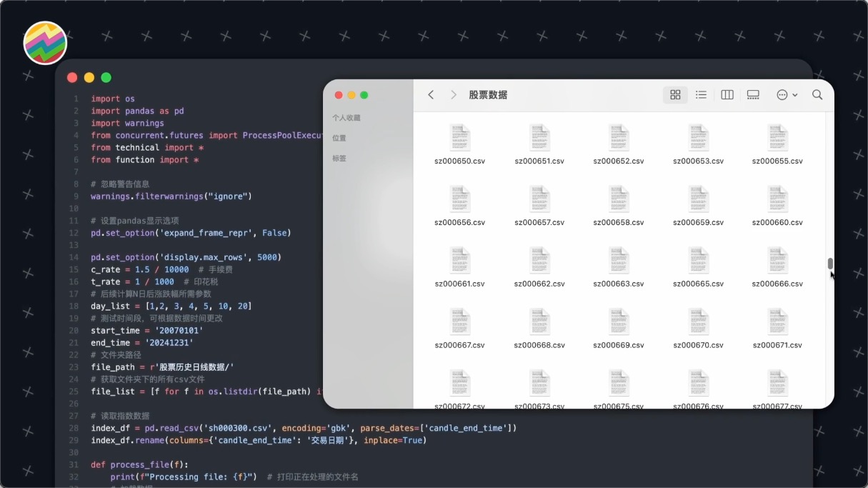This screenshot has width=868, height=488.
Task: Switch Finder to icon view
Action: pyautogui.click(x=675, y=95)
